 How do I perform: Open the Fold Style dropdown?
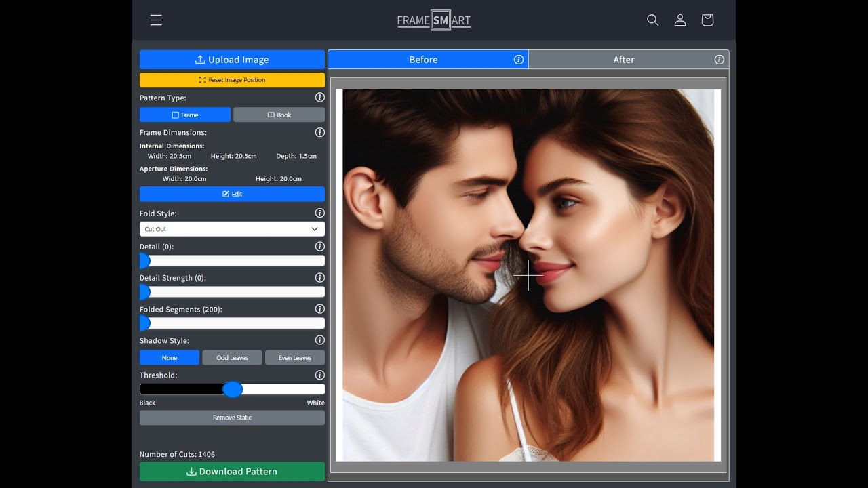pyautogui.click(x=232, y=229)
